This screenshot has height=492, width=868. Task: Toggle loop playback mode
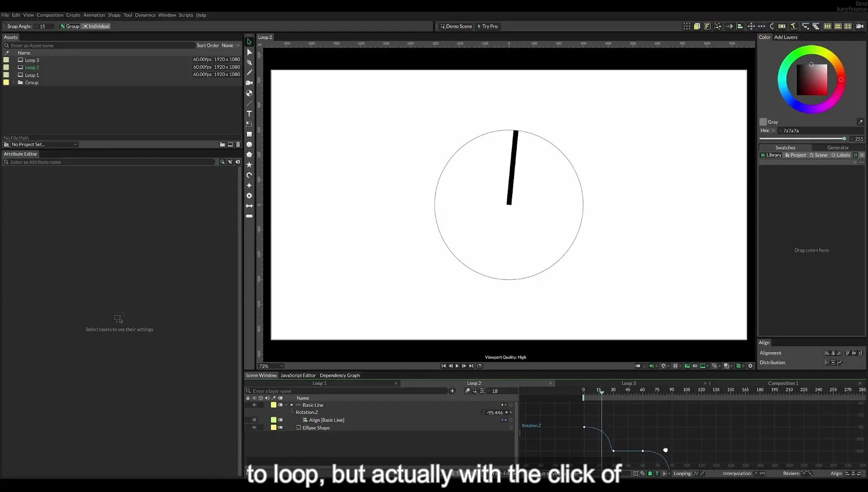480,366
